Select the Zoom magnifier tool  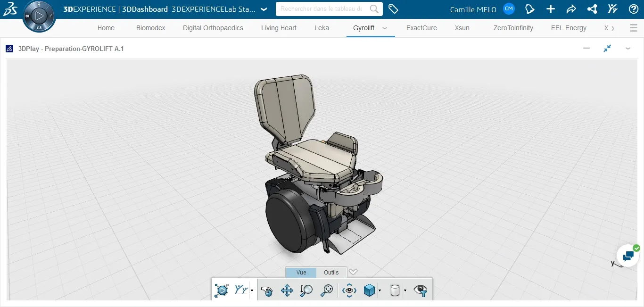tap(305, 290)
